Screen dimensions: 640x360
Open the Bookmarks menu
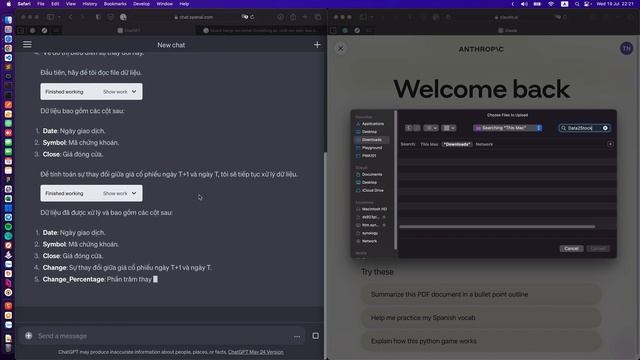(x=115, y=4)
